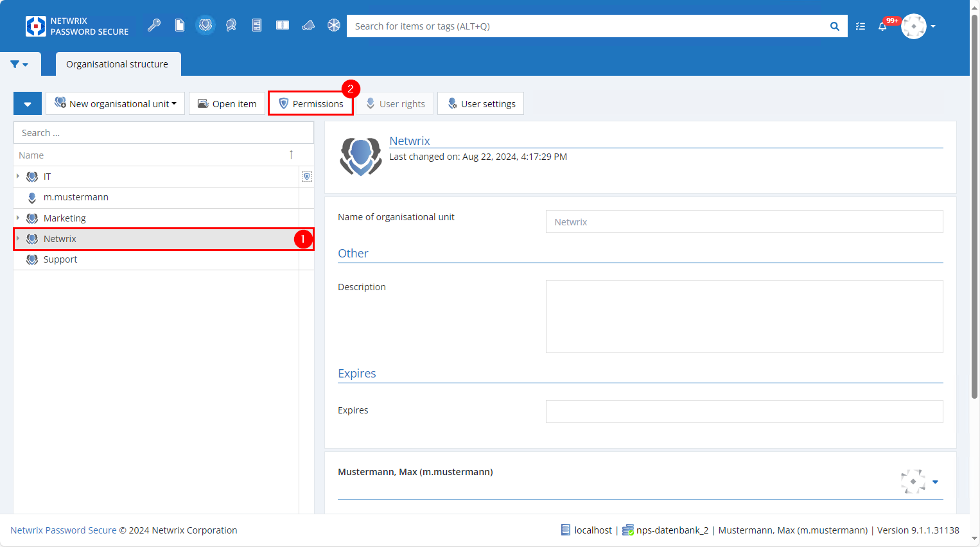Click the "Other" section heading
The width and height of the screenshot is (980, 547).
pyautogui.click(x=353, y=253)
